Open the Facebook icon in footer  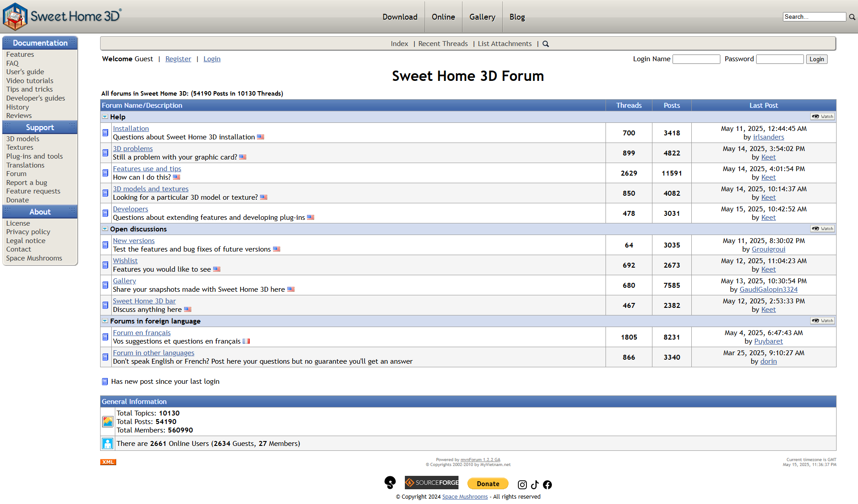coord(547,485)
